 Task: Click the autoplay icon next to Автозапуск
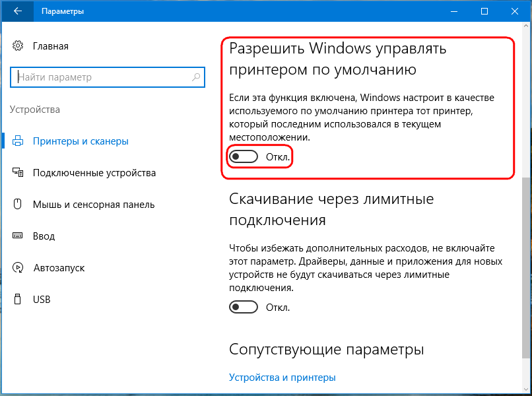click(18, 267)
